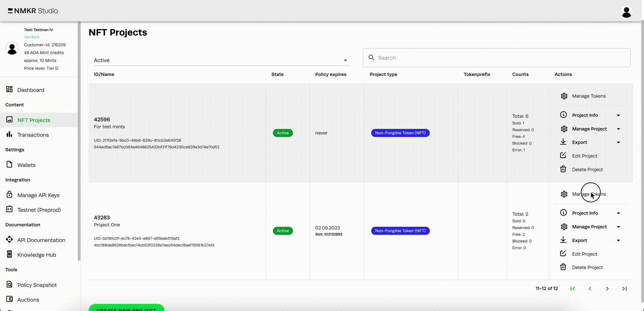Click Manage Tokens for project 42596
The width and height of the screenshot is (644, 311).
[588, 96]
